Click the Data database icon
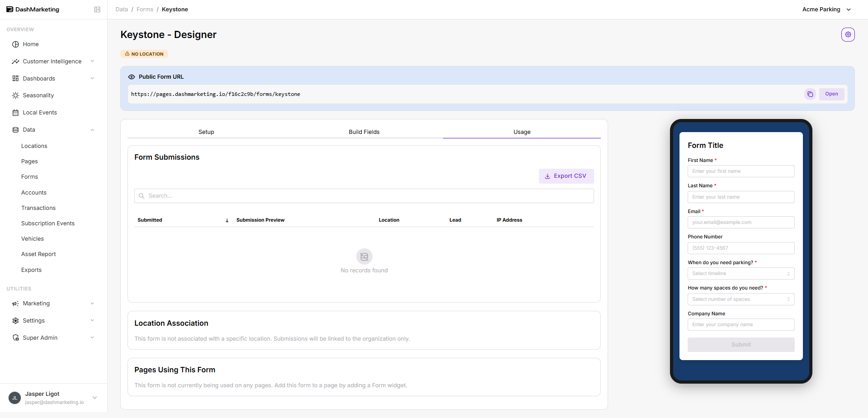Image resolution: width=868 pixels, height=418 pixels. (15, 130)
